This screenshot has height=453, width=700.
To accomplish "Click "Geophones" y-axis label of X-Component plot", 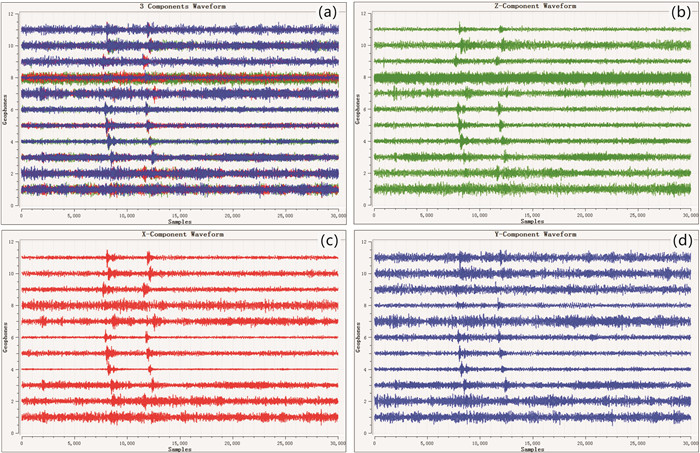I will pos(4,337).
